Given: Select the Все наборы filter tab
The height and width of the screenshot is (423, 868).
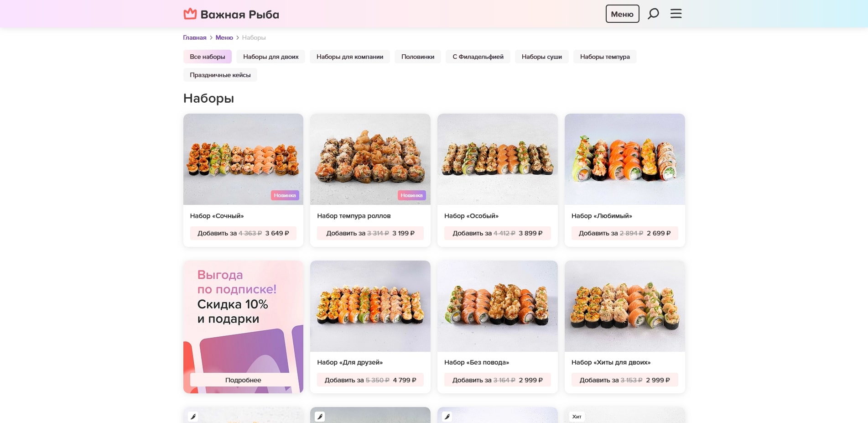Looking at the screenshot, I should 208,57.
